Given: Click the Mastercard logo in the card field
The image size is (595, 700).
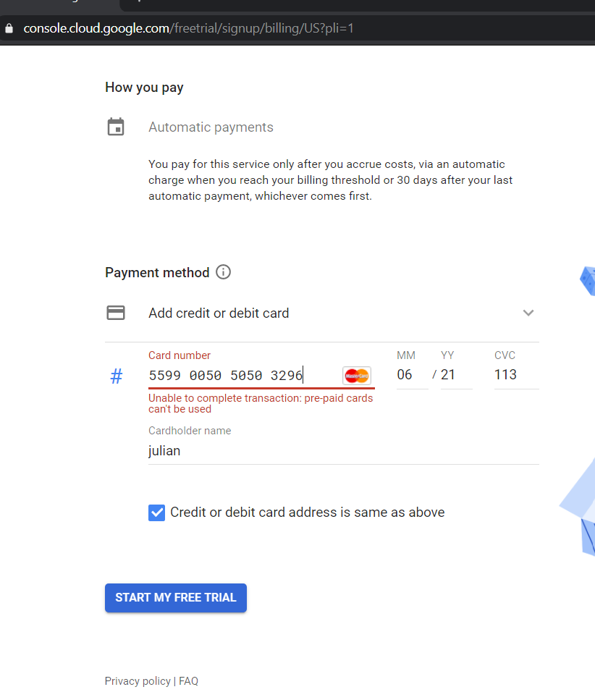Looking at the screenshot, I should pos(357,375).
